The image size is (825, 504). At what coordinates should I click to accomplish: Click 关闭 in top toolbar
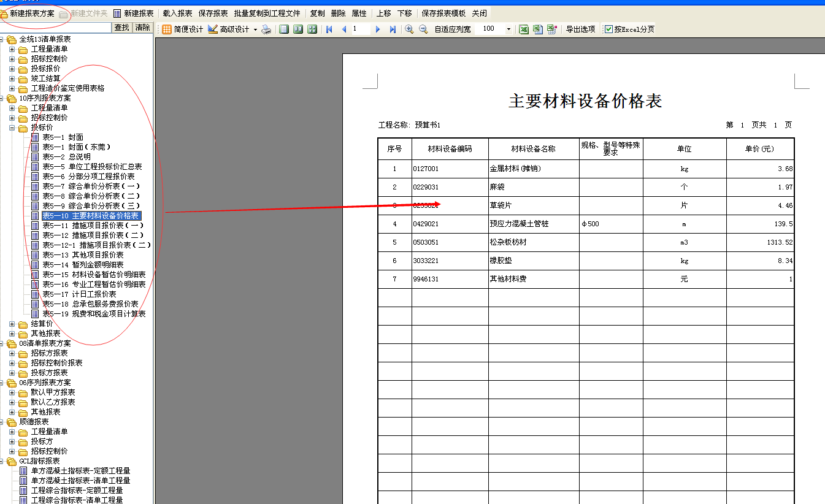pyautogui.click(x=479, y=13)
